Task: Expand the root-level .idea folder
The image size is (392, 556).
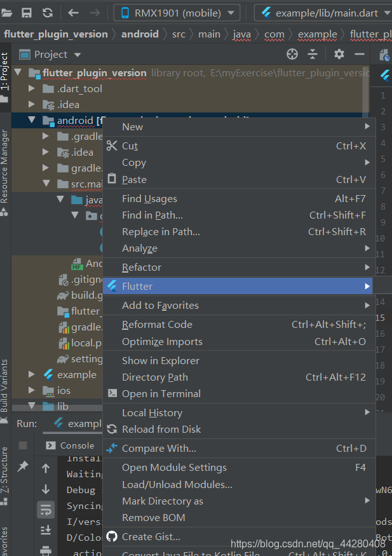Action: coord(32,104)
